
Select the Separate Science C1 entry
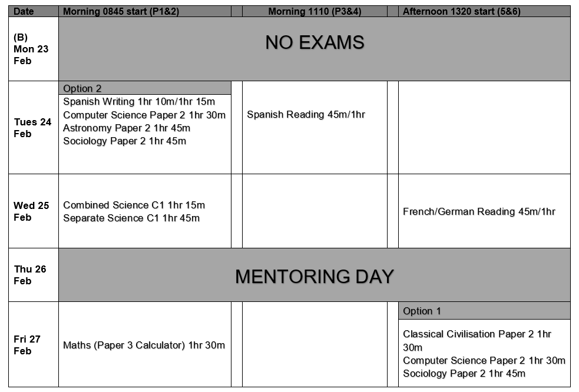[x=131, y=218]
